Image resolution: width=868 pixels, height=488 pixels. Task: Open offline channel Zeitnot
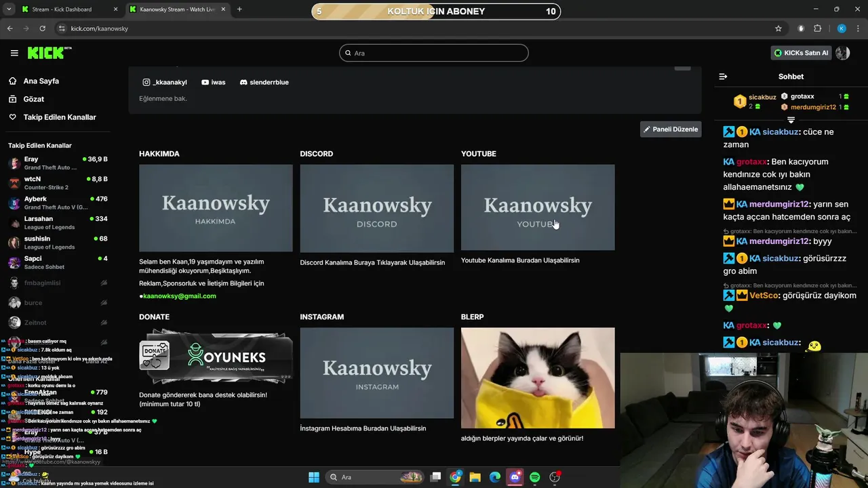(x=58, y=323)
